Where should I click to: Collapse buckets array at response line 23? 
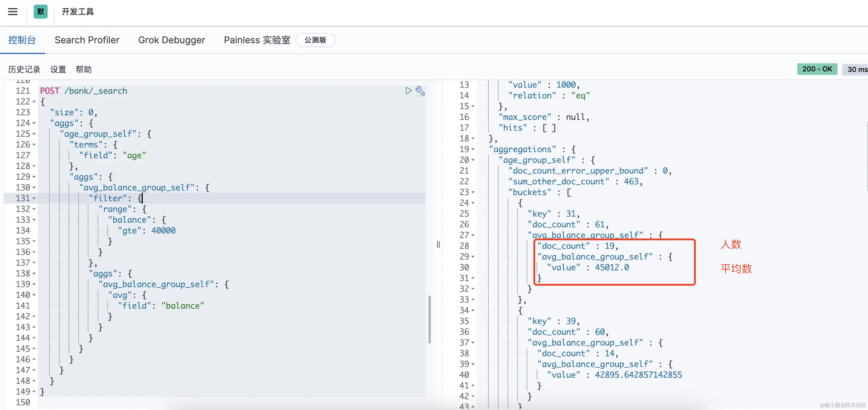coord(473,192)
